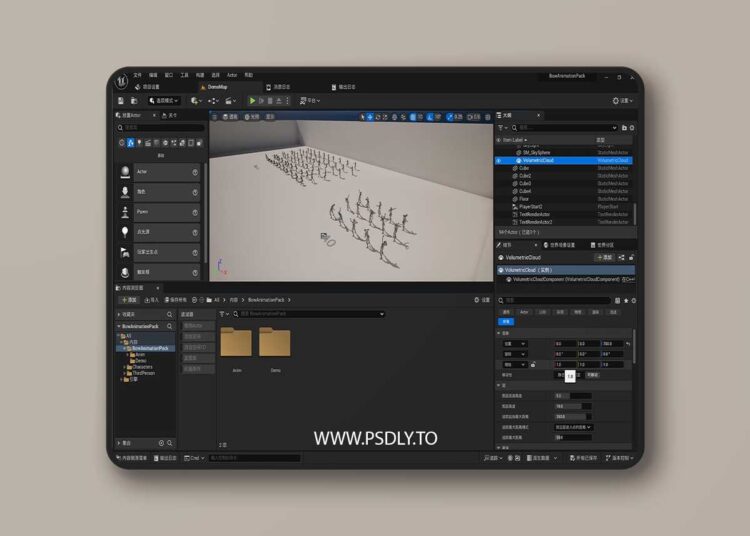This screenshot has width=750, height=536.
Task: Click the Pawn actor icon
Action: 125,212
